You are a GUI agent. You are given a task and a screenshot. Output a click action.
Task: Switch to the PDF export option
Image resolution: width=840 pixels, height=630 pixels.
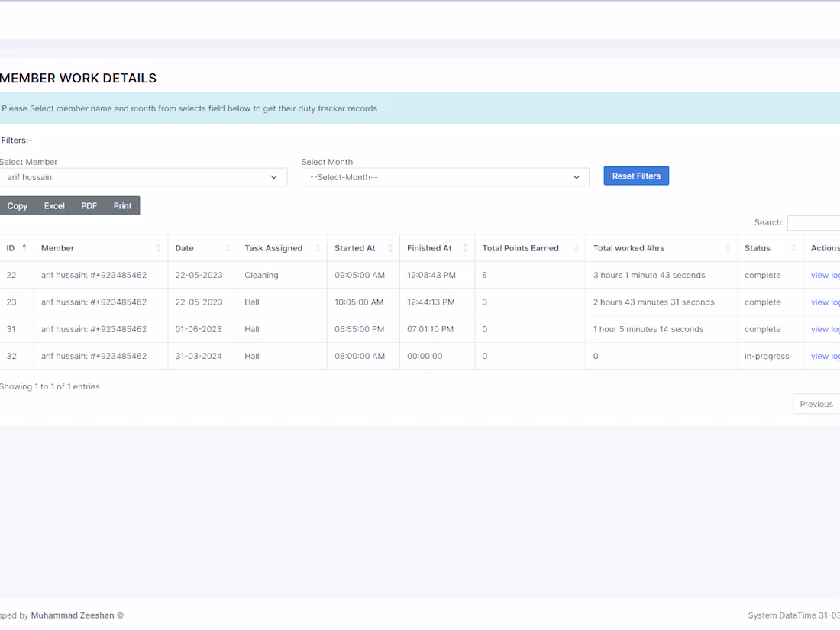click(89, 205)
